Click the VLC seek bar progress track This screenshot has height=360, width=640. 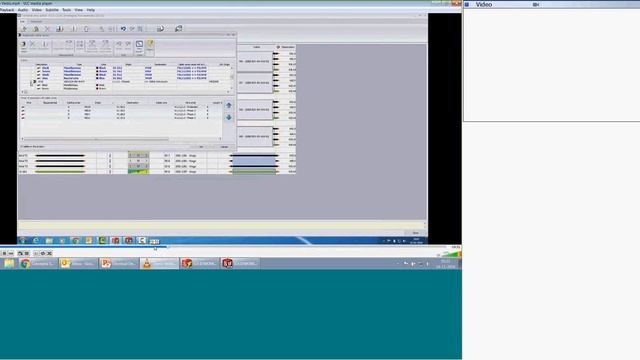pos(224,247)
